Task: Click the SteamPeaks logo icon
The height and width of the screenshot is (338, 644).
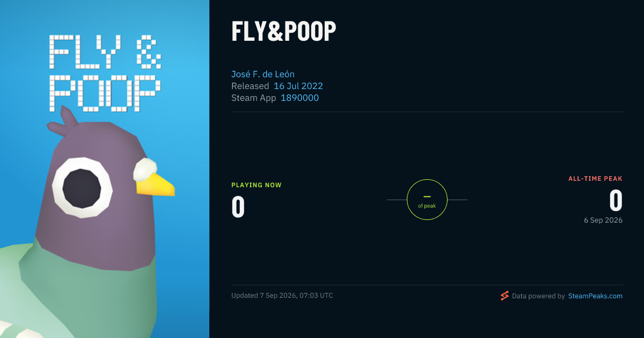Action: tap(504, 296)
